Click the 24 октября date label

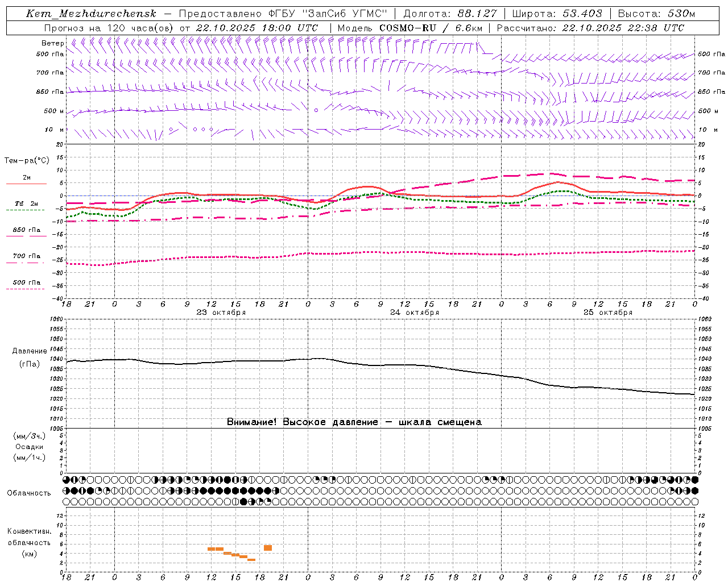[415, 313]
